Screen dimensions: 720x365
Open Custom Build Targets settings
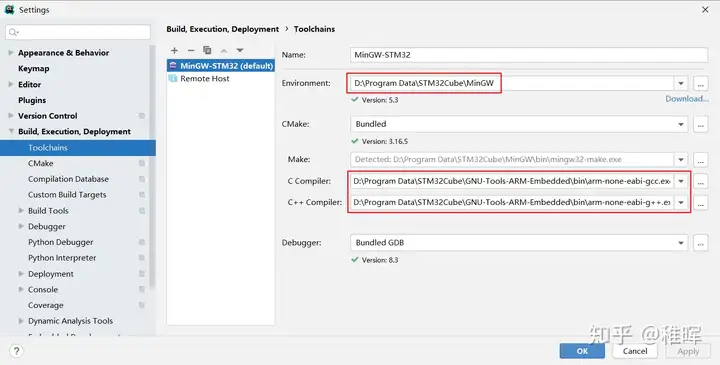tap(67, 195)
